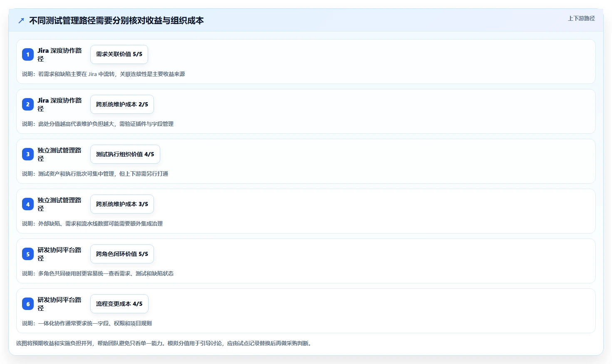
Task: Click the blue step badge numbered 1
Action: [x=28, y=54]
